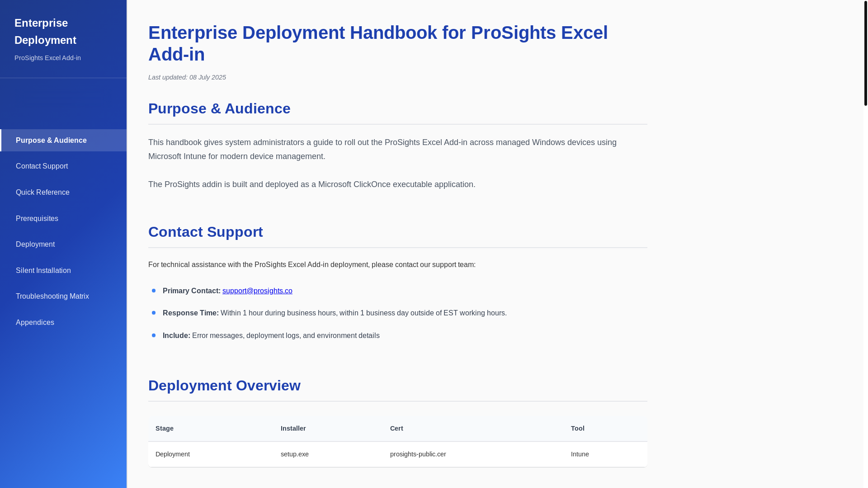
Task: Select Quick Reference in the sidebar
Action: 63,192
